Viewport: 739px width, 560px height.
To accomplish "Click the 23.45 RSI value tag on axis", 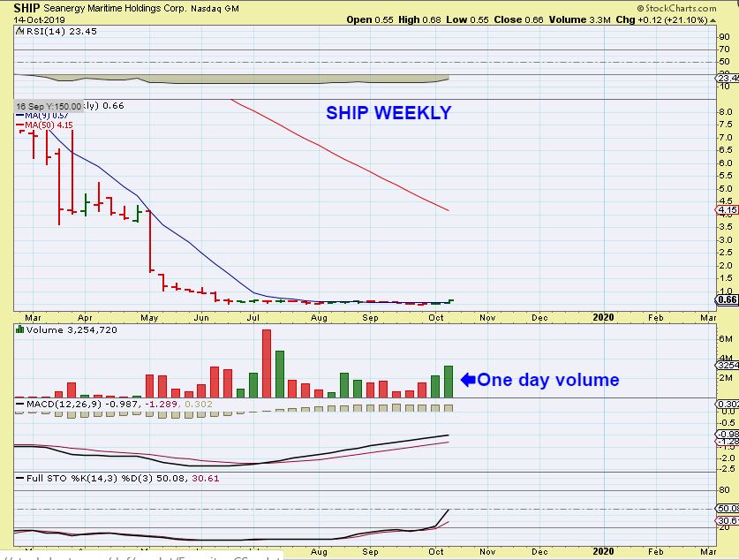I will click(x=728, y=78).
